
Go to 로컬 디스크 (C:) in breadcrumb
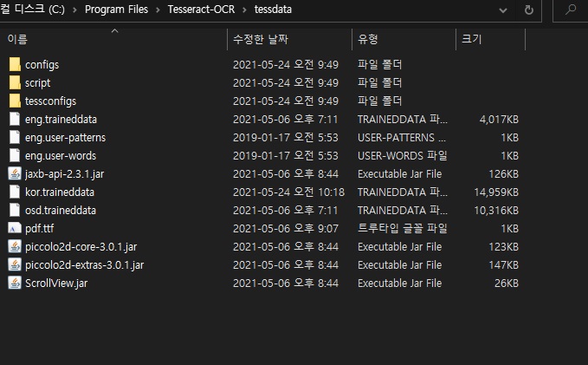[x=32, y=10]
